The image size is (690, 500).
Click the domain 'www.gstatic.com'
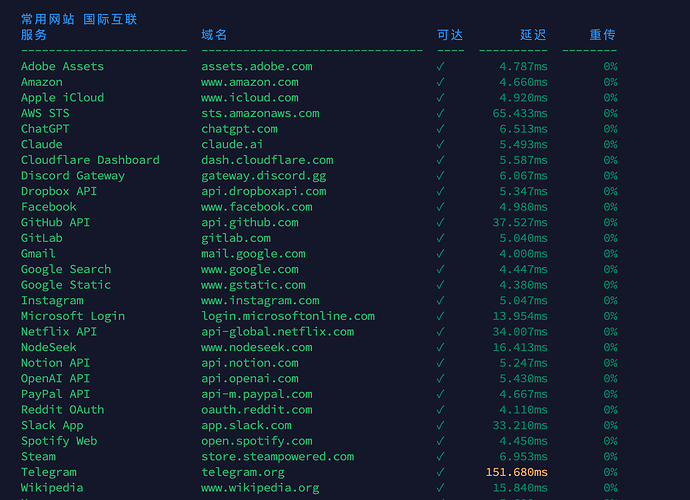253,285
